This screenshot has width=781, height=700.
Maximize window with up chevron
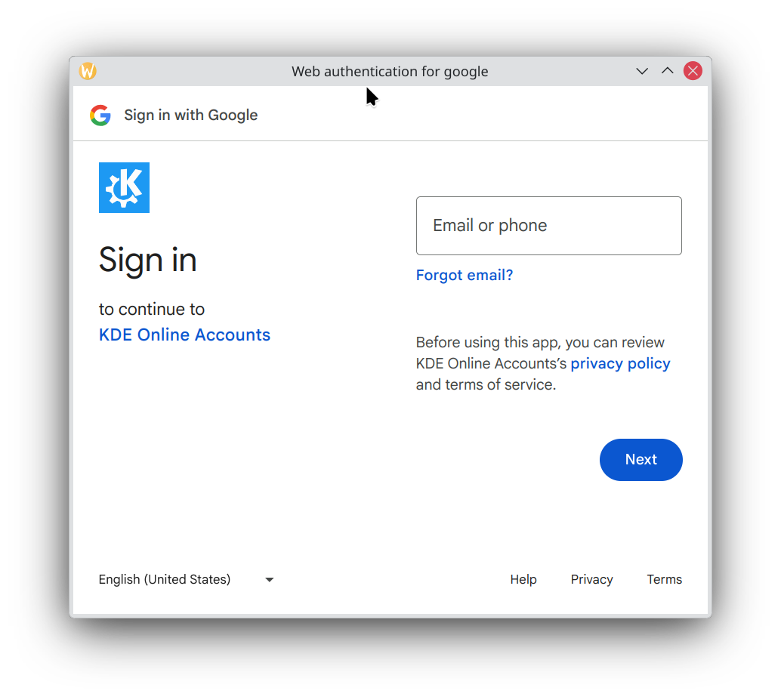668,71
